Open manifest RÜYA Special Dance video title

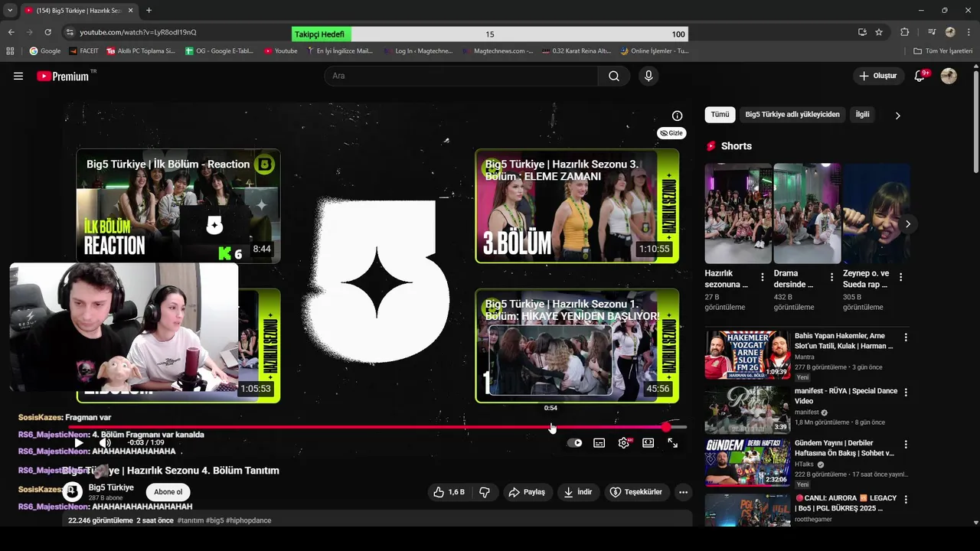click(846, 396)
